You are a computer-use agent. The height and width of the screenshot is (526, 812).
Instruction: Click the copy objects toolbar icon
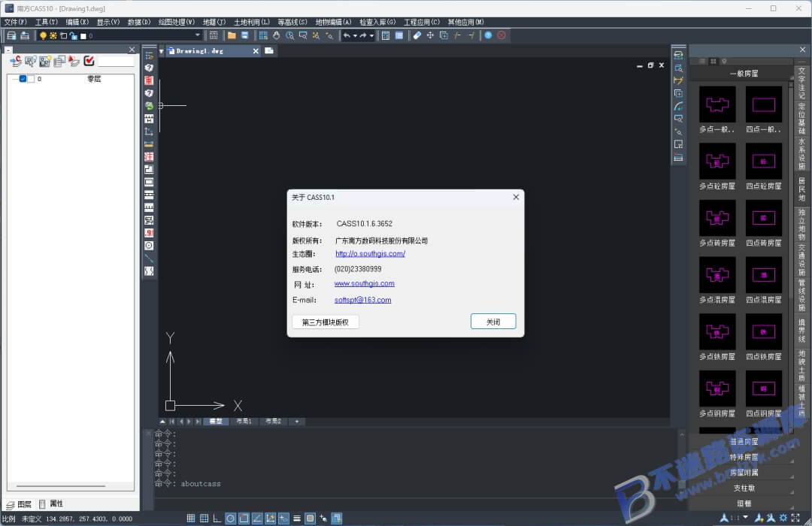(444, 35)
